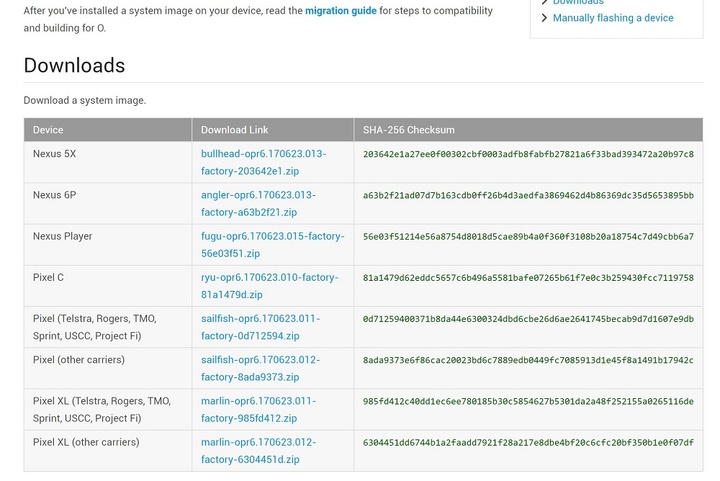The height and width of the screenshot is (481, 720).
Task: Open the migration guide link
Action: pyautogui.click(x=341, y=11)
